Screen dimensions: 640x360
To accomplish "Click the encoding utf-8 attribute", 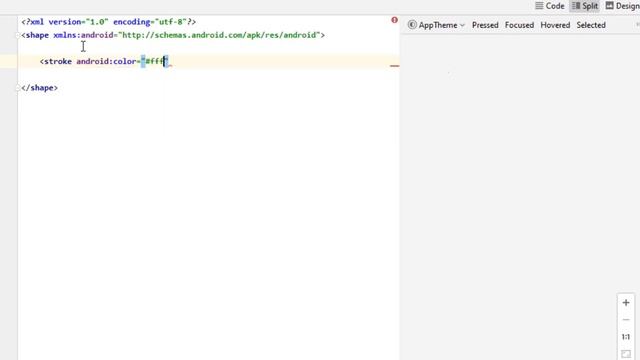I will (150, 22).
